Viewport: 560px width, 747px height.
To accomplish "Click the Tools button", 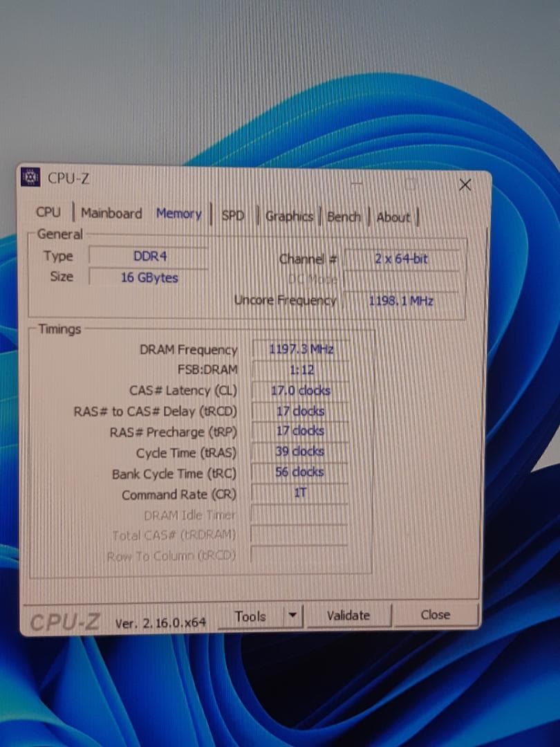I will click(251, 616).
